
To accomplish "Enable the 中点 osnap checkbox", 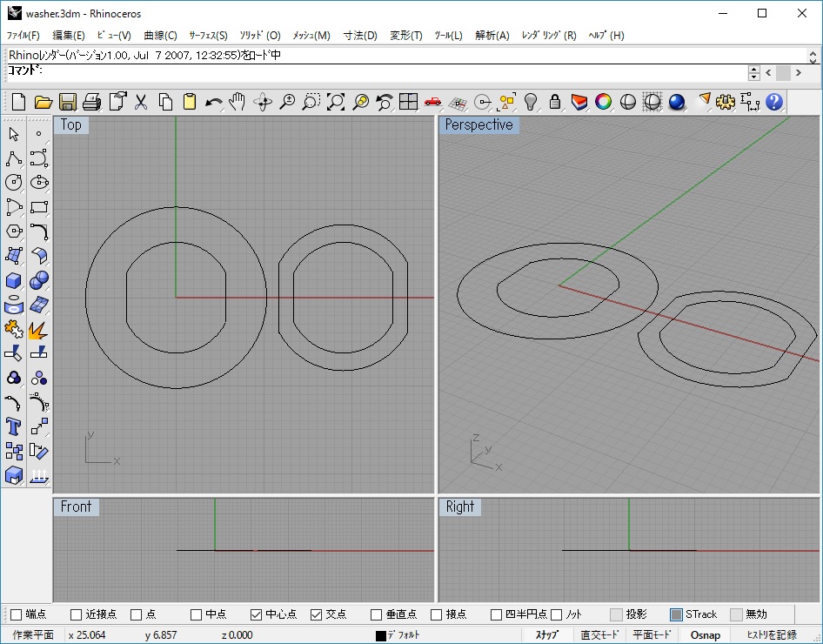I will pyautogui.click(x=197, y=614).
